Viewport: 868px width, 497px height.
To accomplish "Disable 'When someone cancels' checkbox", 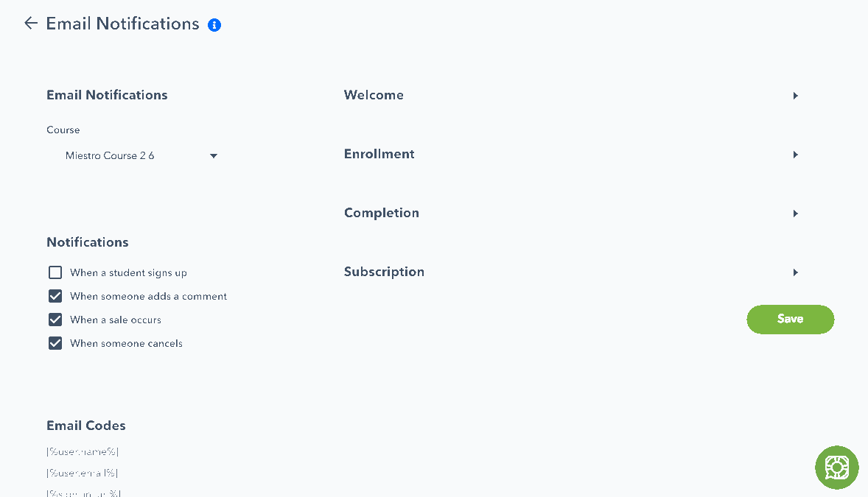I will click(x=55, y=343).
